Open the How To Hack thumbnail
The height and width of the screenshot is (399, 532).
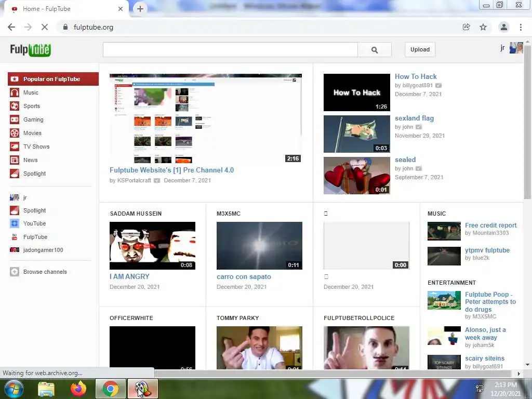click(356, 92)
